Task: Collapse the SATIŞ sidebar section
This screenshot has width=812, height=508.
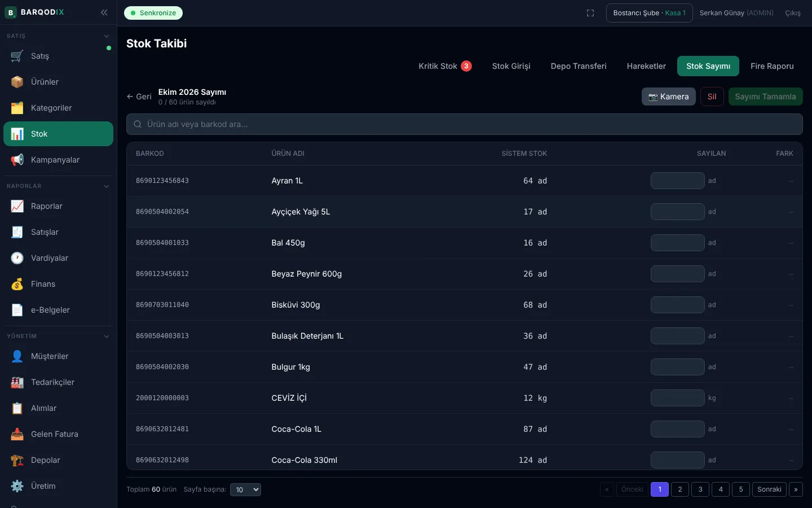Action: point(107,36)
